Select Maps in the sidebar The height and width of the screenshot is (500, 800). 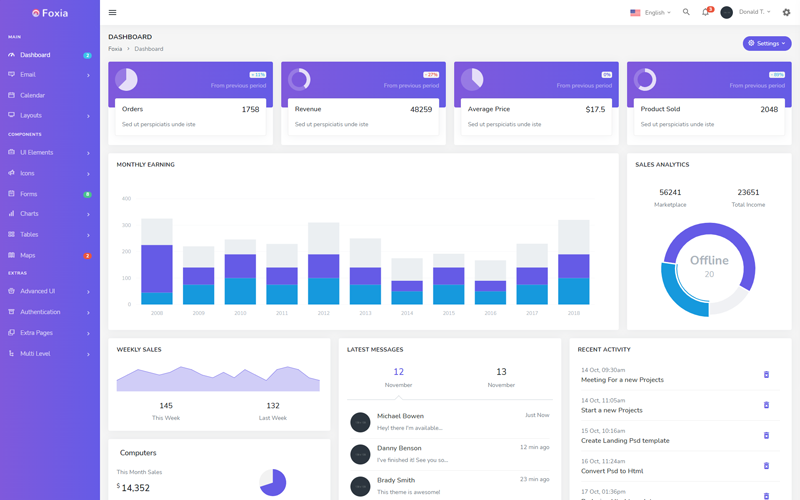[x=28, y=255]
